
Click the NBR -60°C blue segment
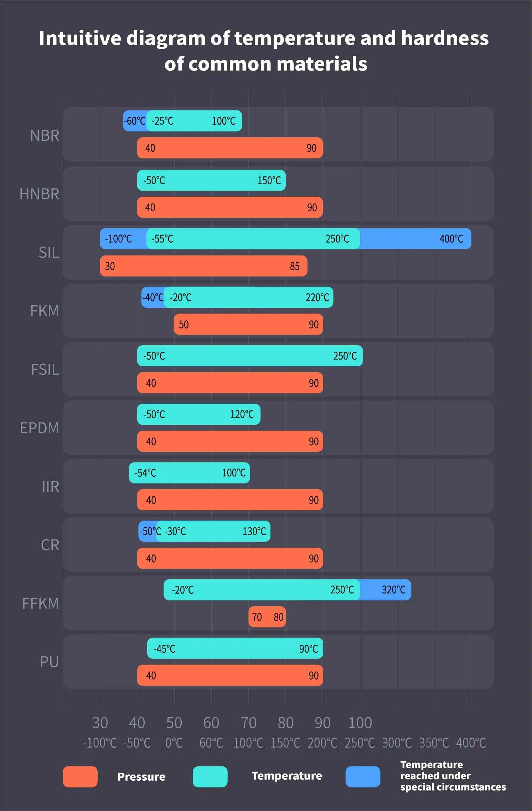(x=135, y=121)
